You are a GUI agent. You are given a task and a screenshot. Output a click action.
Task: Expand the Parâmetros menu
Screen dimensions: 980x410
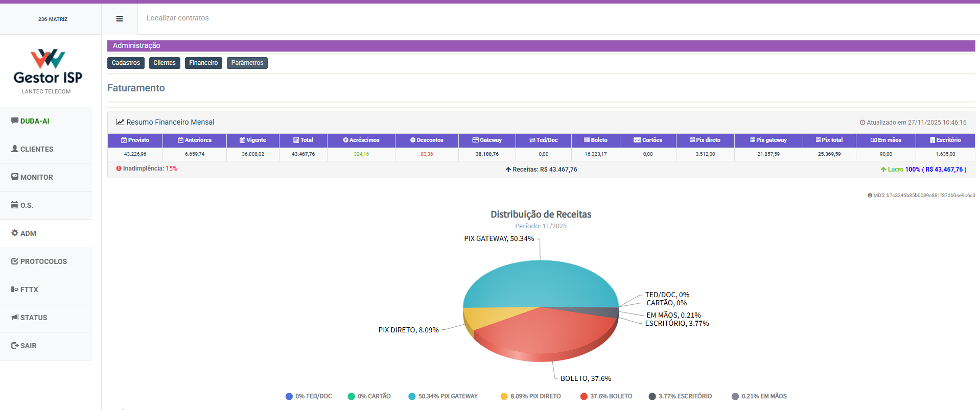tap(247, 63)
